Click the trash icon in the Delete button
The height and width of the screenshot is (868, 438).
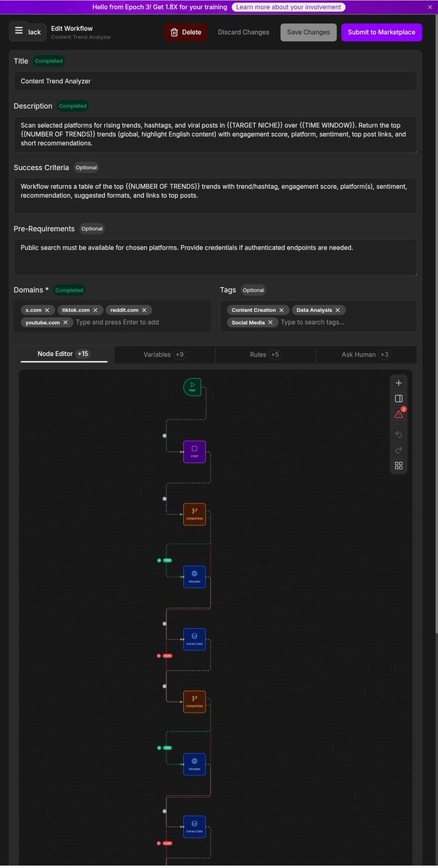[174, 32]
